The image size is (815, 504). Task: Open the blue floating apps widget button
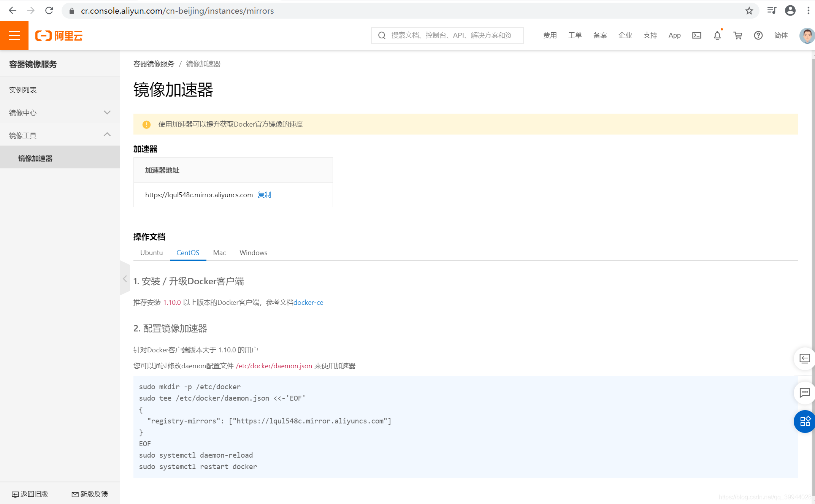(x=804, y=421)
